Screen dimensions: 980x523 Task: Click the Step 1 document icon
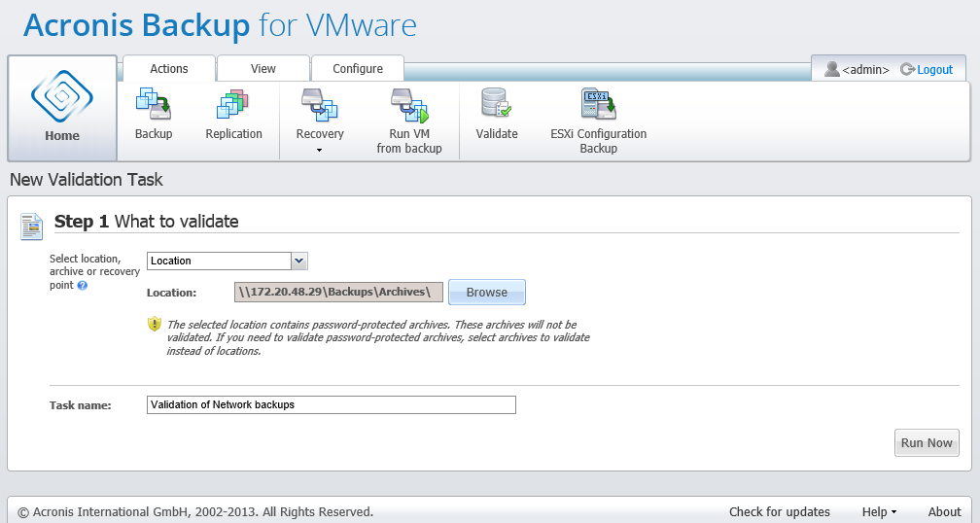click(31, 227)
